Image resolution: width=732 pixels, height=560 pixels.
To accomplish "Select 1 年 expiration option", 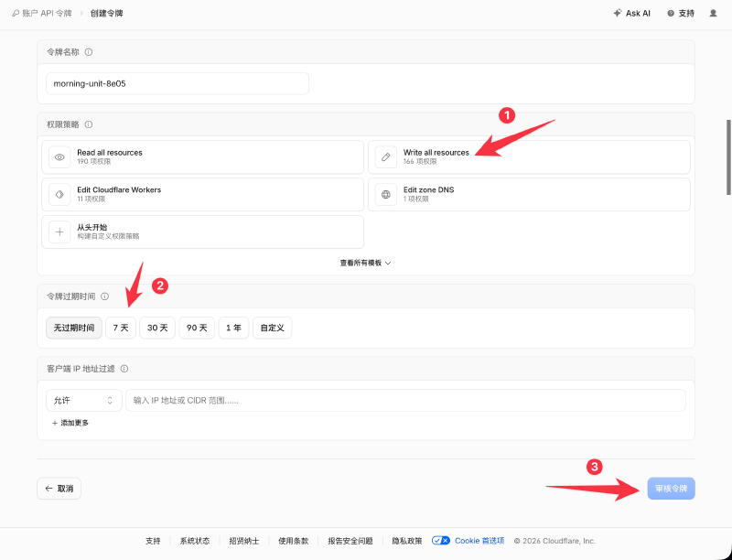I will 233,328.
